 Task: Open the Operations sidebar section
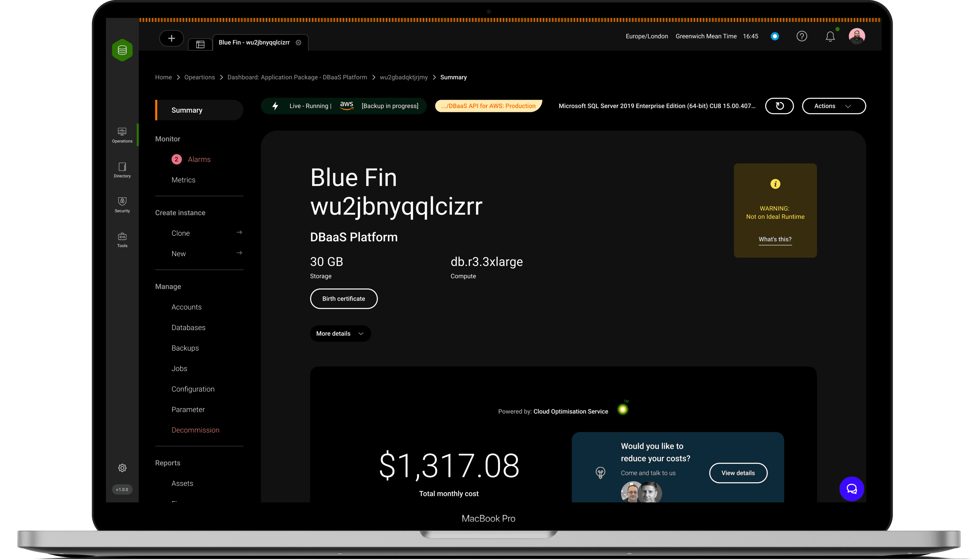122,135
